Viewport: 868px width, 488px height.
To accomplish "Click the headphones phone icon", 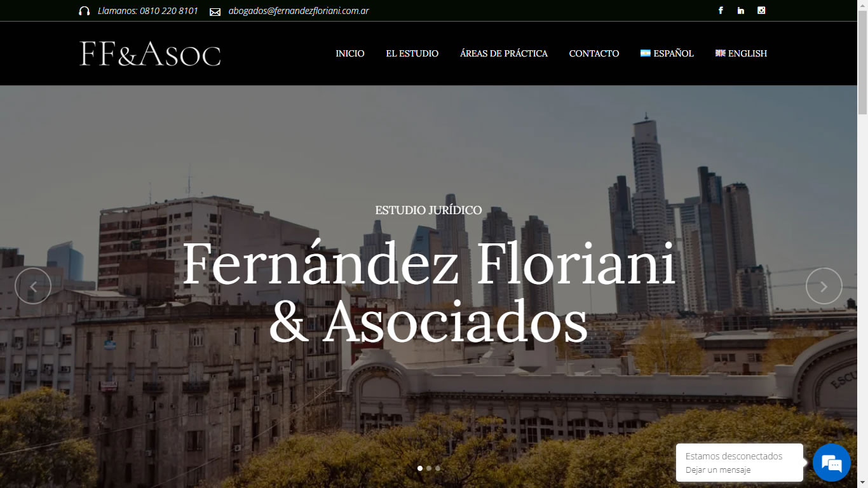I will point(84,11).
